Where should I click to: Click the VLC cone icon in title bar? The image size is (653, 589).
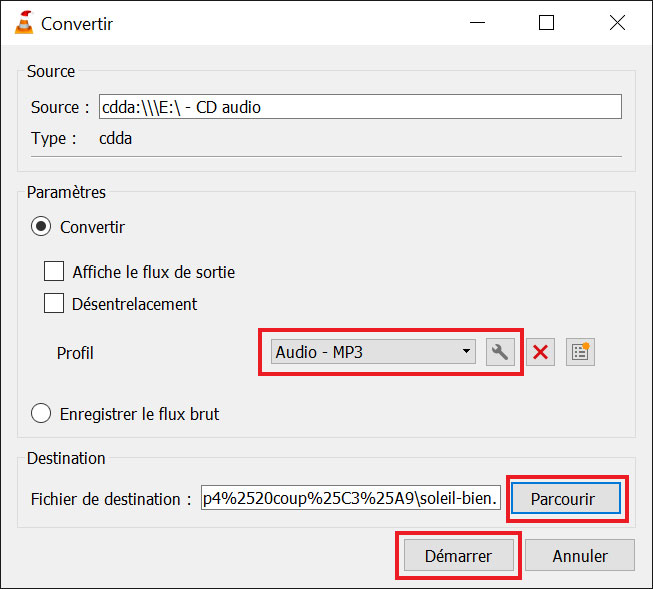point(24,23)
